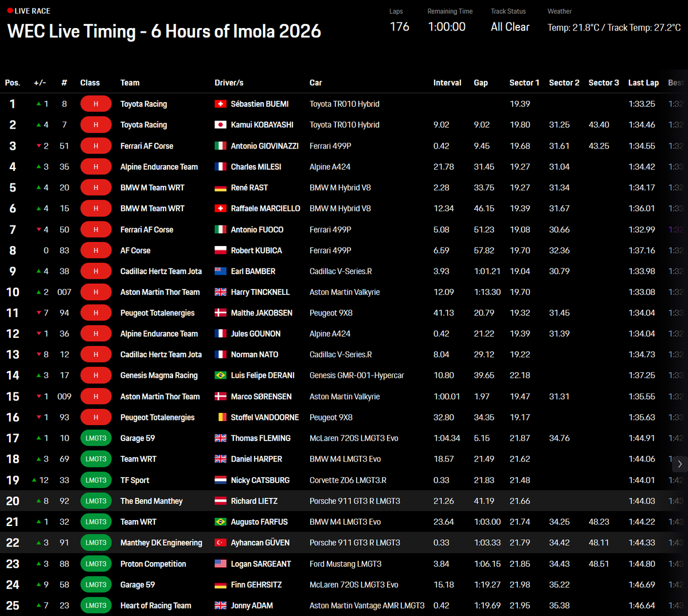Click Jules GOUNON's driver name

point(256,334)
